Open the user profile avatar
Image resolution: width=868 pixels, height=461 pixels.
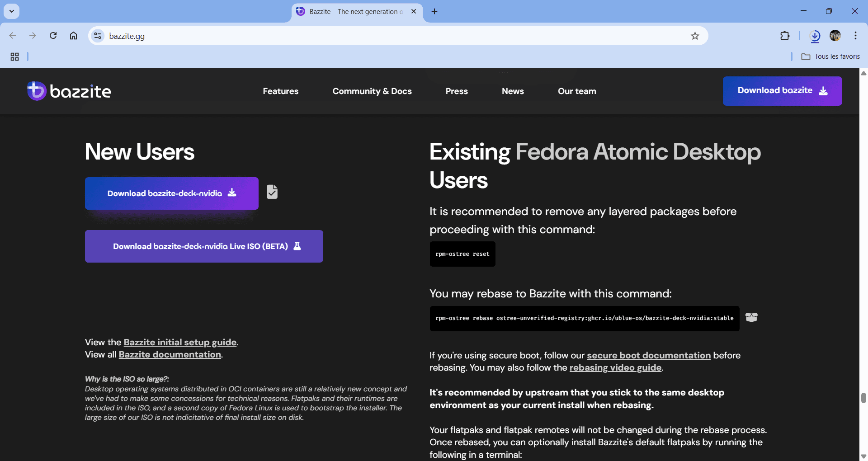835,36
